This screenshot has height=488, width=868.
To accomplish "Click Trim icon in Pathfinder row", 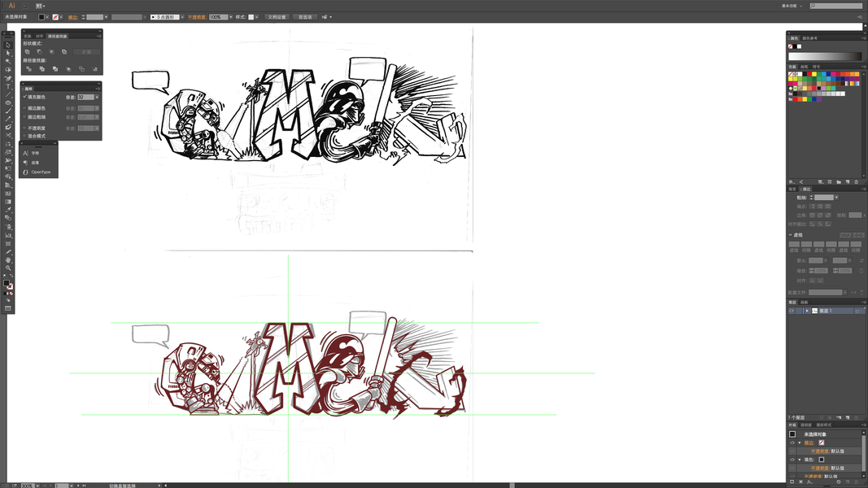I will [42, 68].
